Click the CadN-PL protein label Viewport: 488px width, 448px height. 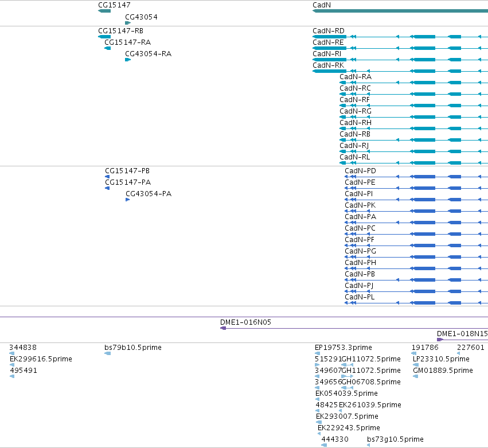[x=360, y=297]
